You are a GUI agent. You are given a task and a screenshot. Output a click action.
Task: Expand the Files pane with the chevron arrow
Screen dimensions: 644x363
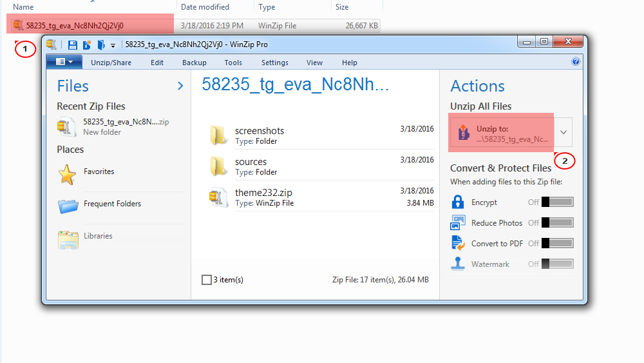[180, 86]
